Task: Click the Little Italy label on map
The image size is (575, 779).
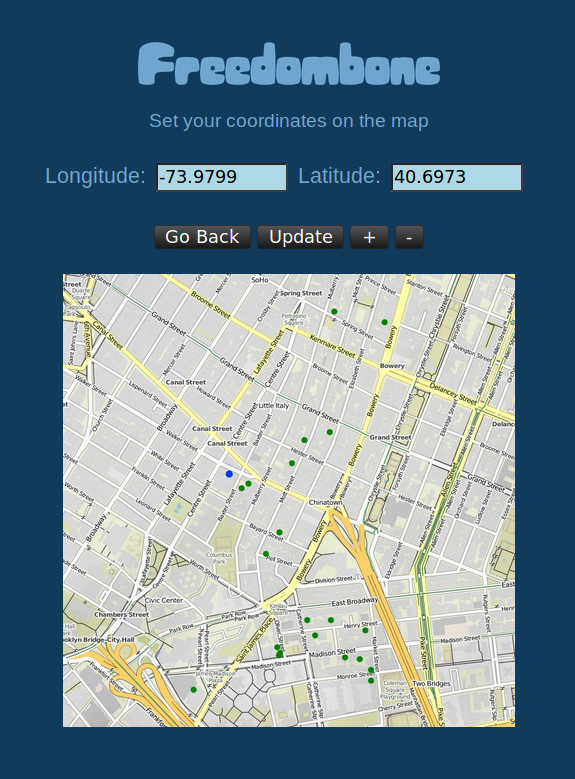Action: coord(273,405)
